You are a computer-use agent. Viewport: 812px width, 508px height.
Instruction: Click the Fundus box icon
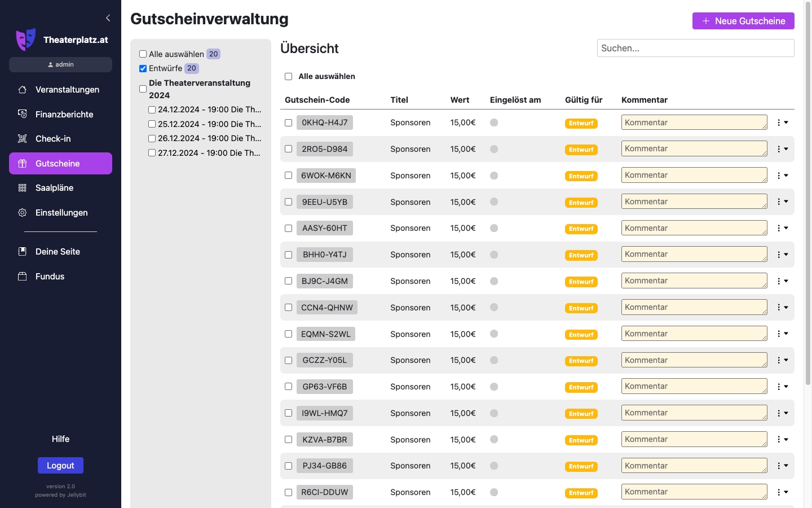[x=23, y=277]
